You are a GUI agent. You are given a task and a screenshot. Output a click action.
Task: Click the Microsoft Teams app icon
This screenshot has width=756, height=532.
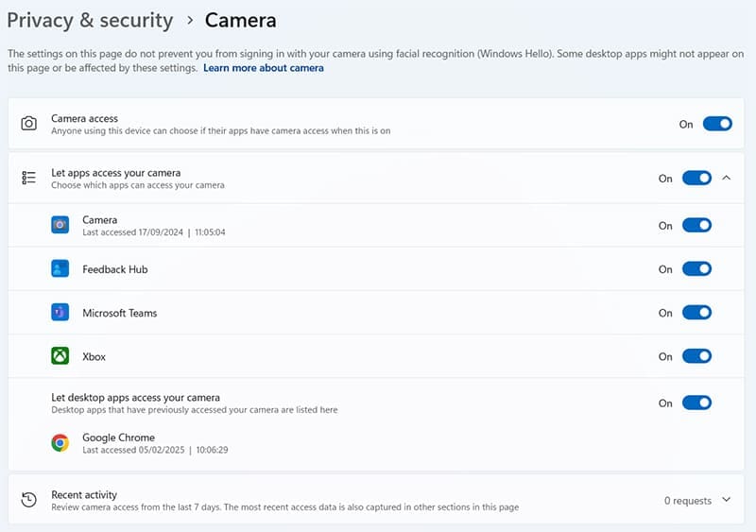click(x=60, y=313)
